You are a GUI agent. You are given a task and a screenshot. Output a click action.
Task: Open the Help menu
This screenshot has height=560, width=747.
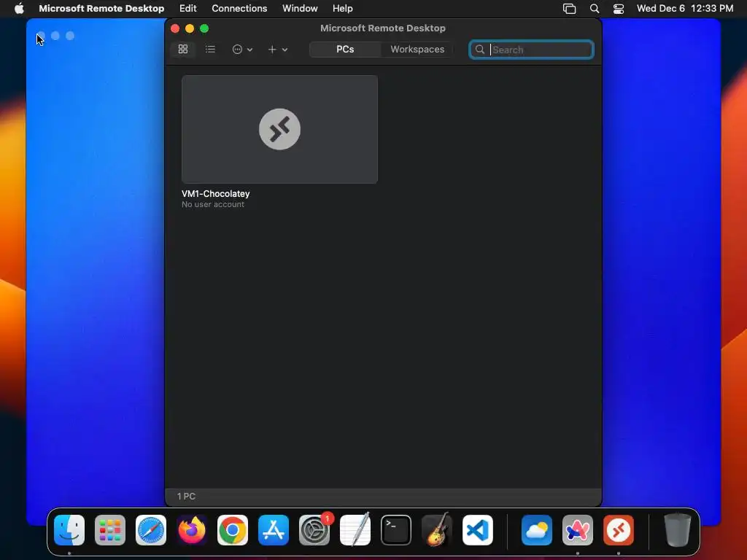click(x=343, y=9)
